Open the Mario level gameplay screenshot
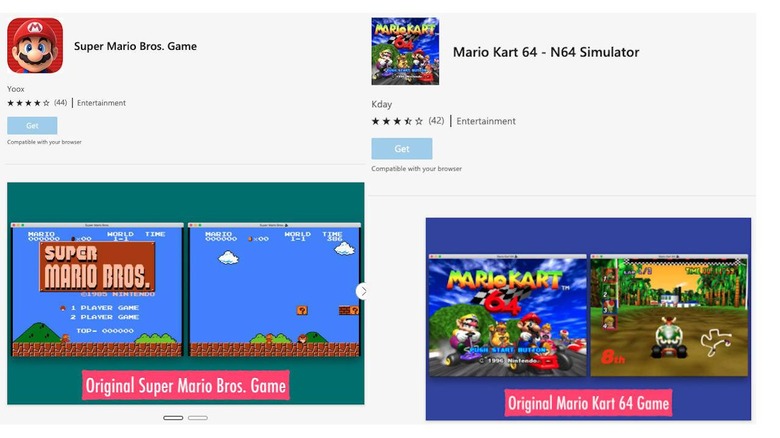 tap(274, 290)
